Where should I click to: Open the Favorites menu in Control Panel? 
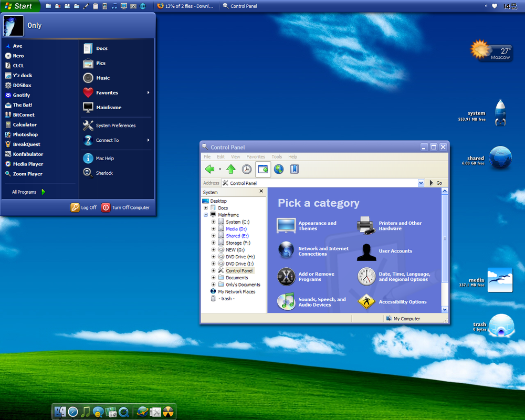pyautogui.click(x=256, y=156)
